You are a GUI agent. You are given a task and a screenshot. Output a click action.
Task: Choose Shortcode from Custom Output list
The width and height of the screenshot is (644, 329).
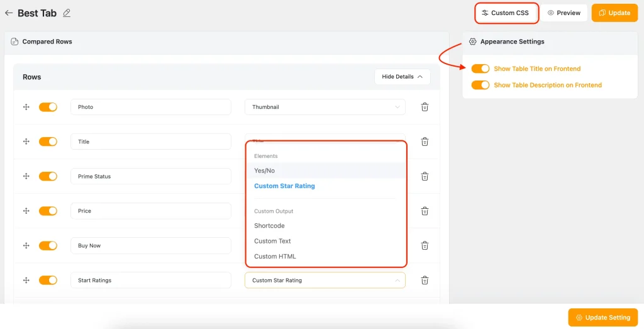point(325,225)
